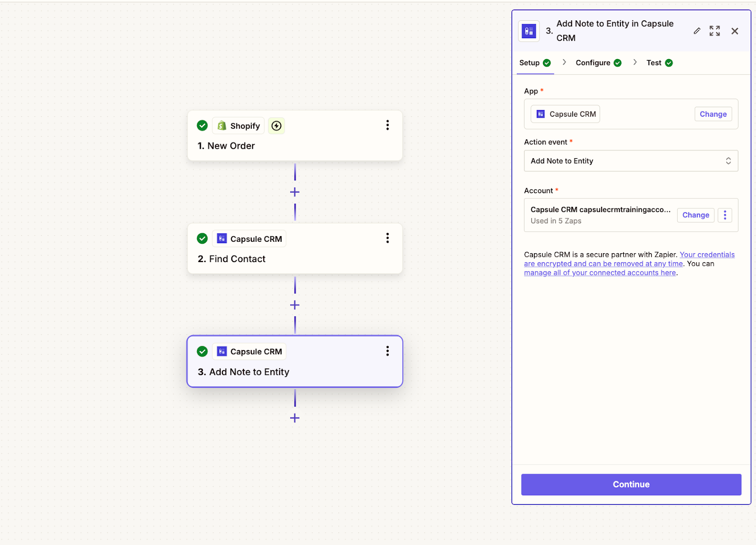This screenshot has height=545, width=756.
Task: Click the green check on Find Contact step
Action: (202, 238)
